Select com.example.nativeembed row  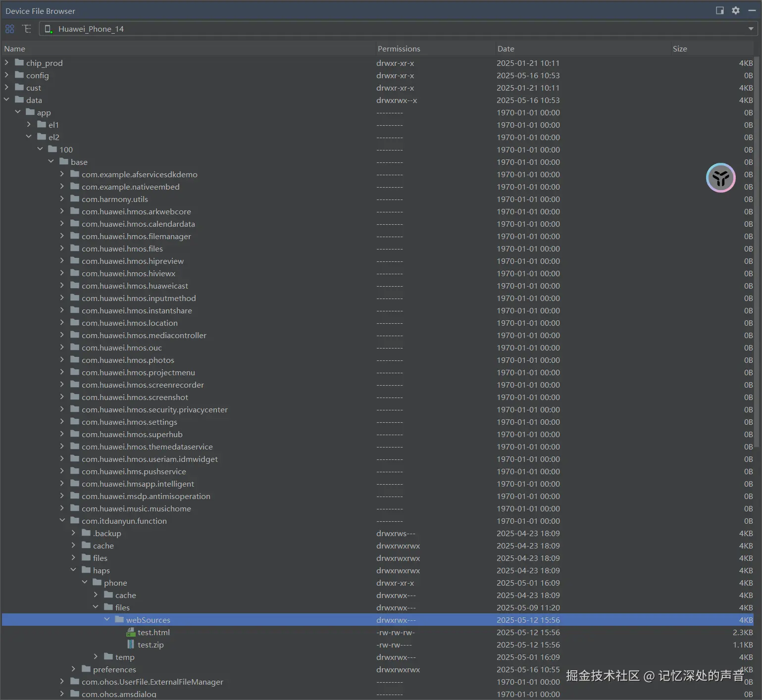tap(378, 187)
